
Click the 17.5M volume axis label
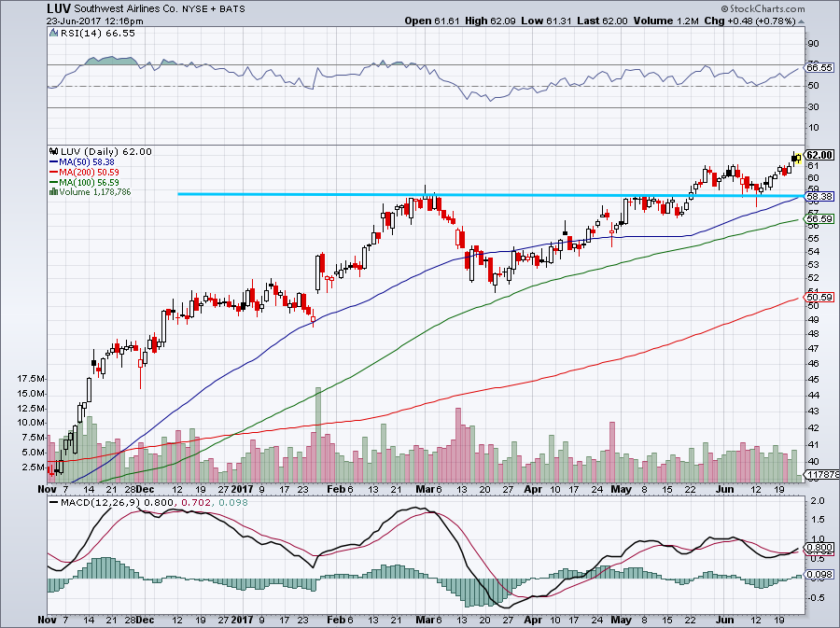[31, 379]
